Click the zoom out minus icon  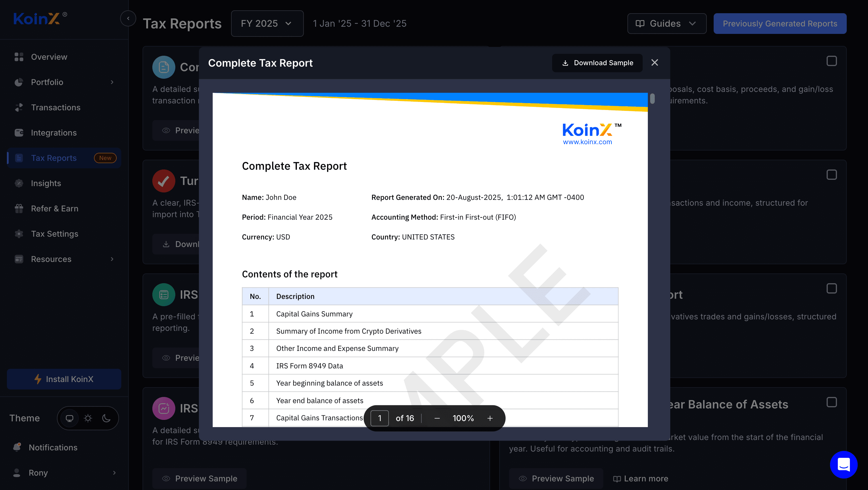tap(437, 418)
